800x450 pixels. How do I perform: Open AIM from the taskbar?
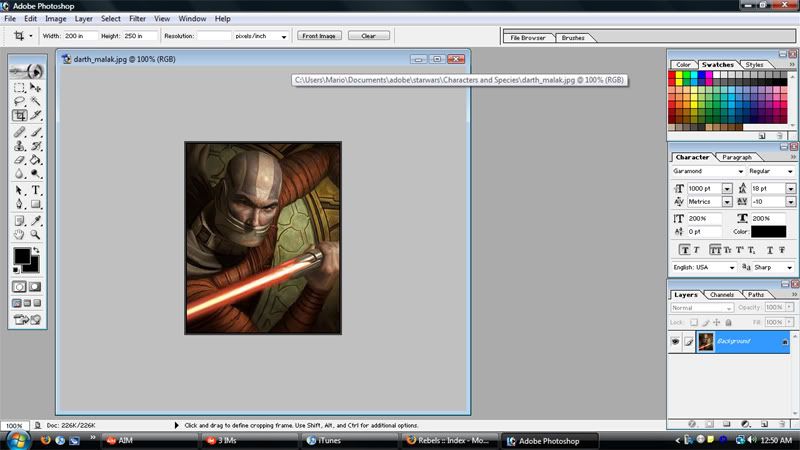149,441
